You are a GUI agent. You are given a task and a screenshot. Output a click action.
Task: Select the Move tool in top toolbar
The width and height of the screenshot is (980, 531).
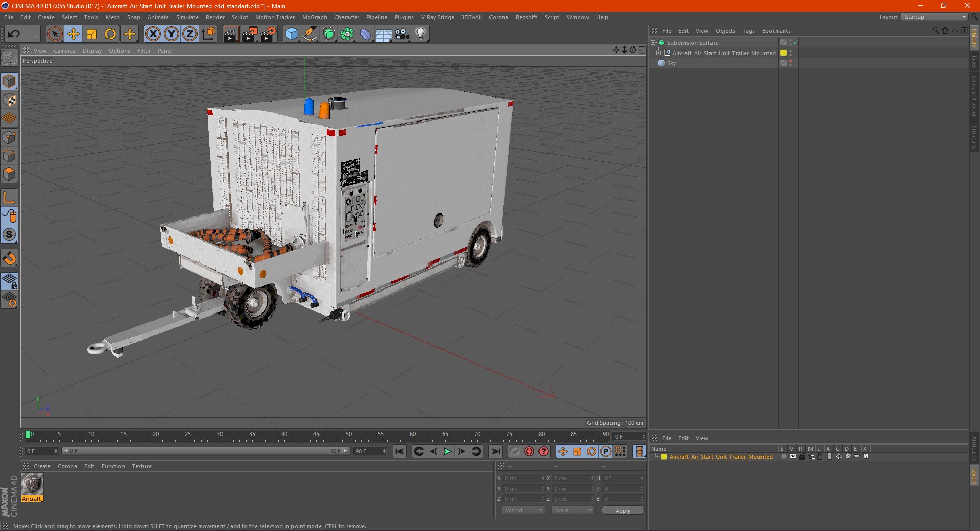[73, 34]
